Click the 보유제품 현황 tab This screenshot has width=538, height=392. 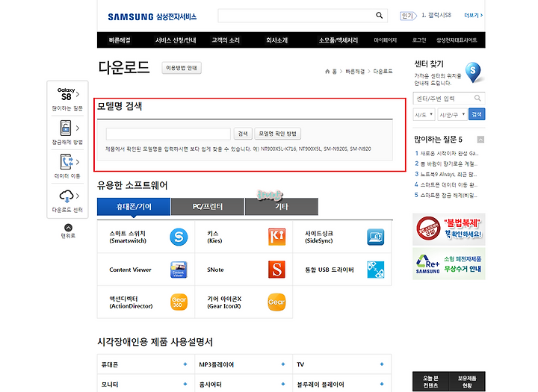[x=467, y=382]
